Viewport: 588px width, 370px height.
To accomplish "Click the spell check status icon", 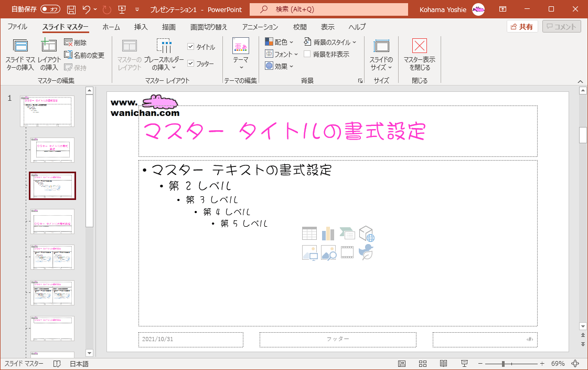I will [x=57, y=364].
